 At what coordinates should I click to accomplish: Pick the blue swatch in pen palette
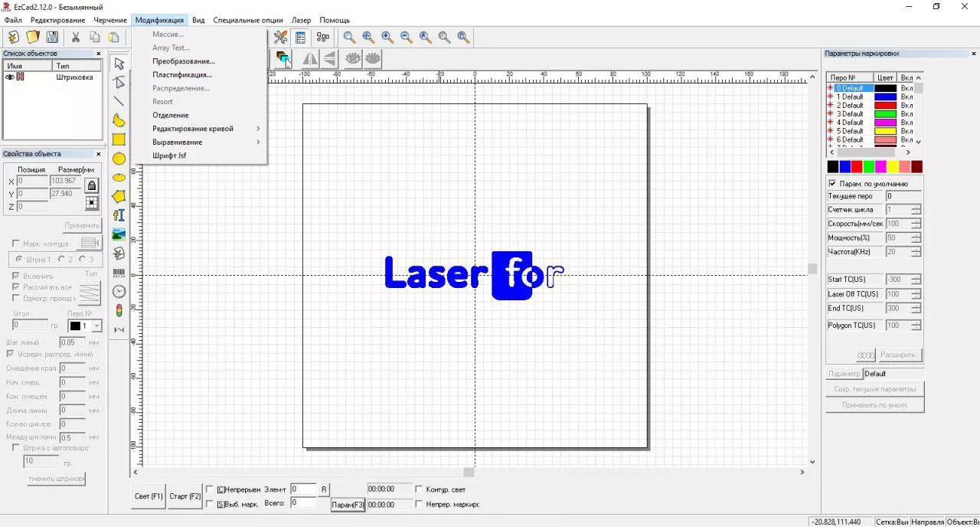[845, 166]
